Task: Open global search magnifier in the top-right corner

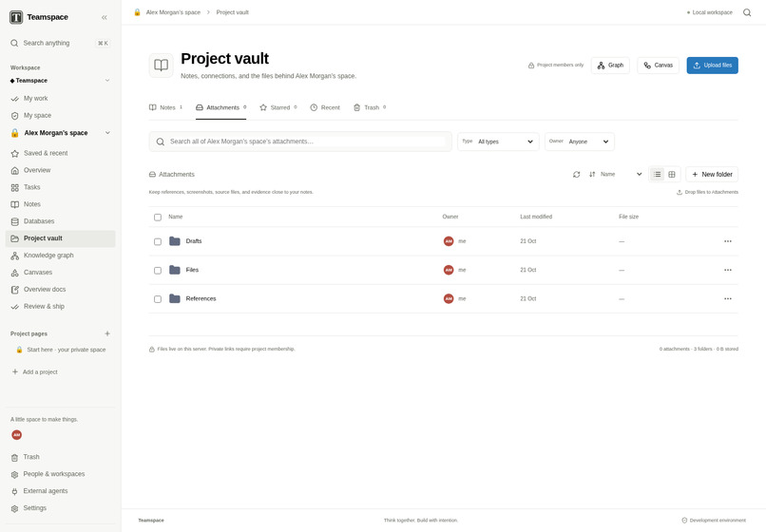Action: [x=747, y=12]
